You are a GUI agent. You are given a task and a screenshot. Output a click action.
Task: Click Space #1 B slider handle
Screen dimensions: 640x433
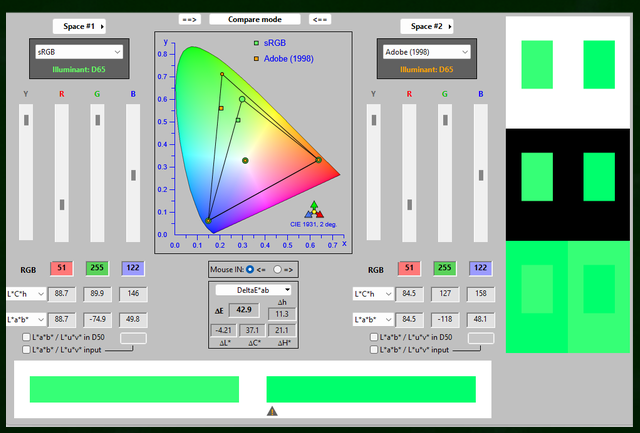pos(133,175)
